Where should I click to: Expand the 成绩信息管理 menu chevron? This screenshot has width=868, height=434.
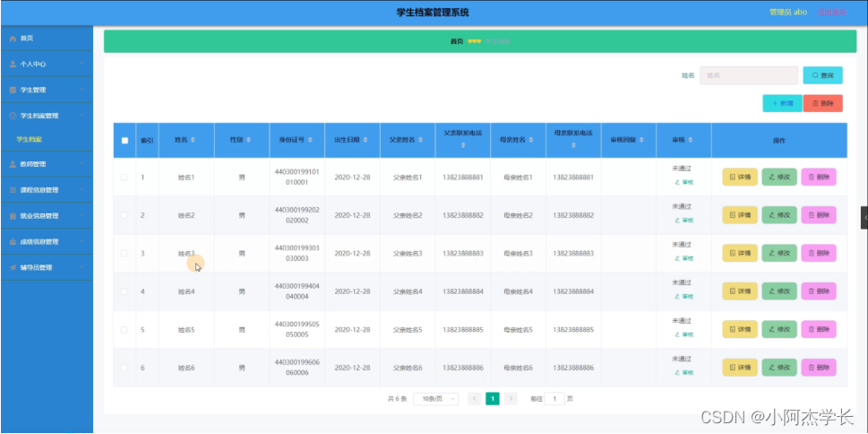click(82, 242)
